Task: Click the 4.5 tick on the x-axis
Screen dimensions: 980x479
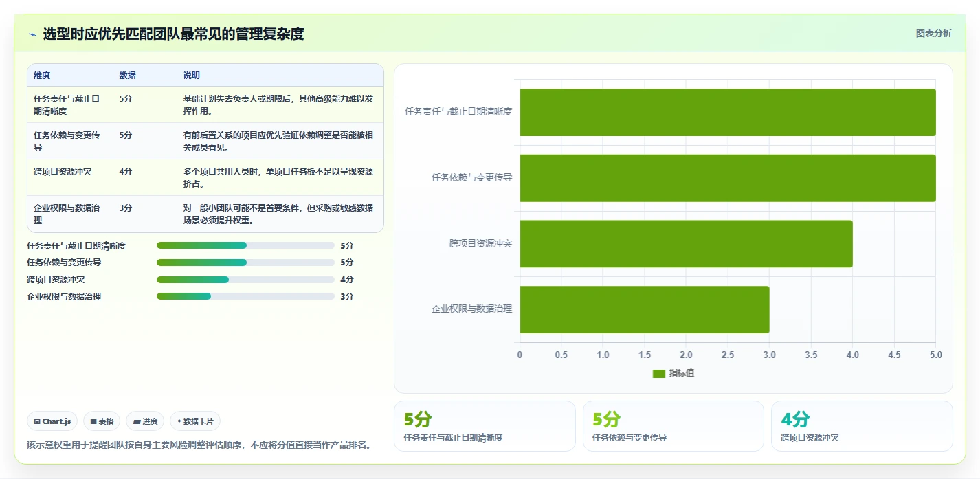Action: [x=894, y=355]
